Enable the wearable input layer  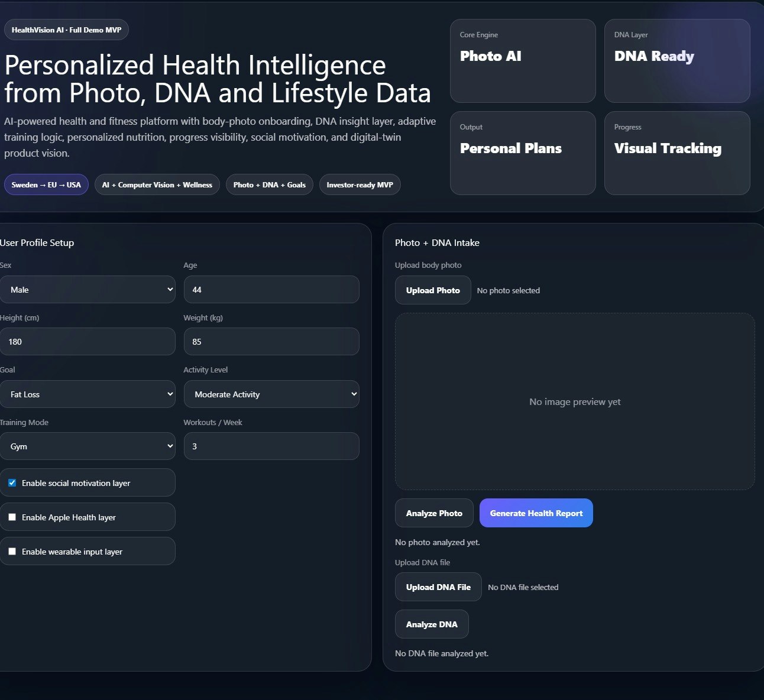12,551
